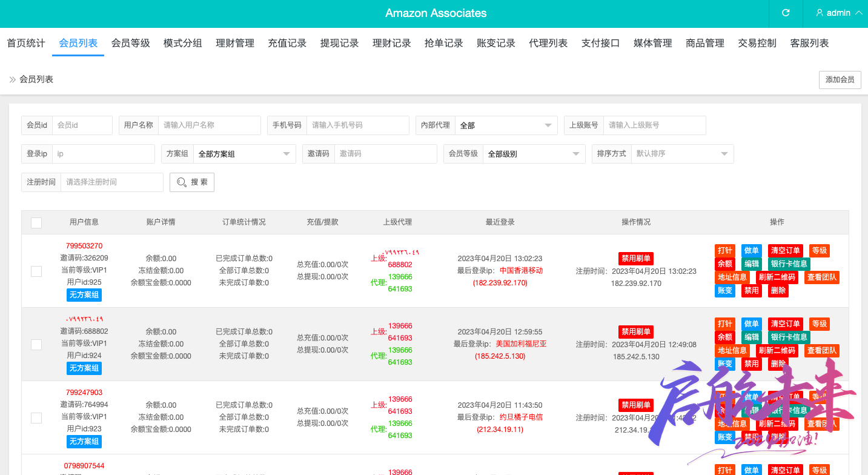Click 账变 for user 799503270
The width and height of the screenshot is (868, 475).
click(725, 291)
